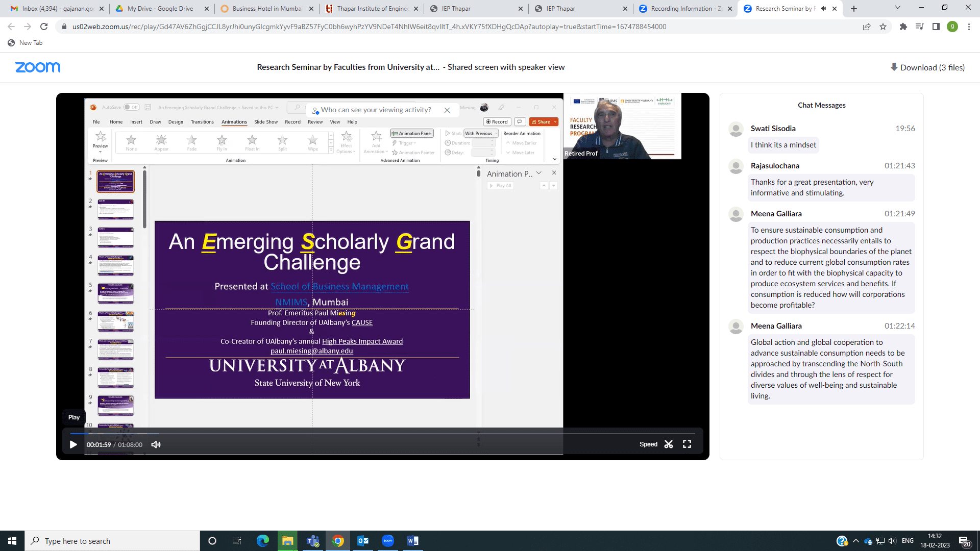Select the Wipe animation effect
The image size is (980, 551).
pyautogui.click(x=313, y=142)
